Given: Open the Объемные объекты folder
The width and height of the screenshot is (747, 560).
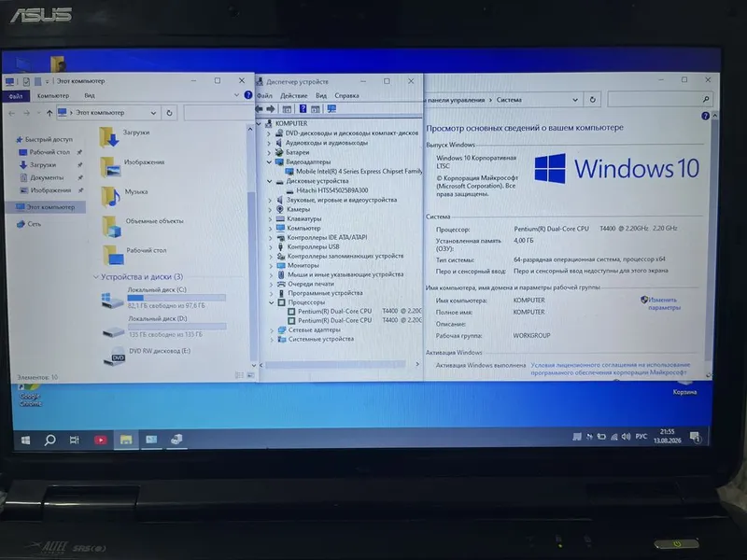Looking at the screenshot, I should 143,225.
